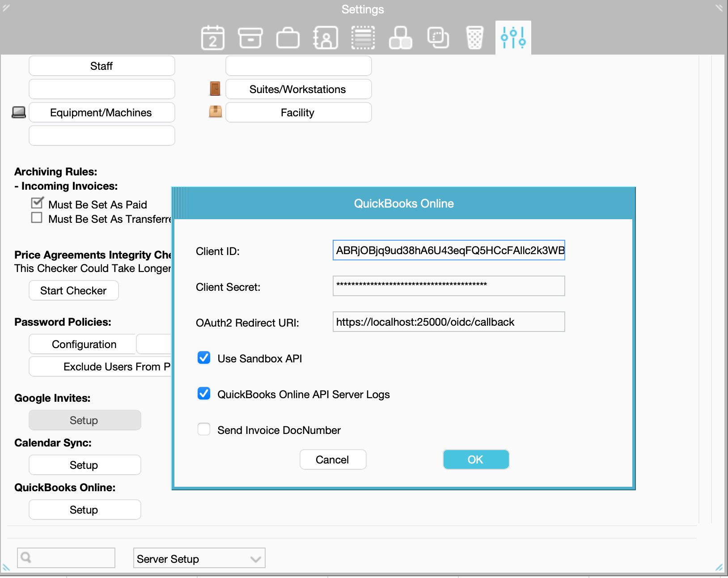The width and height of the screenshot is (728, 578).
Task: Open the calendar toolbar icon
Action: (x=213, y=38)
